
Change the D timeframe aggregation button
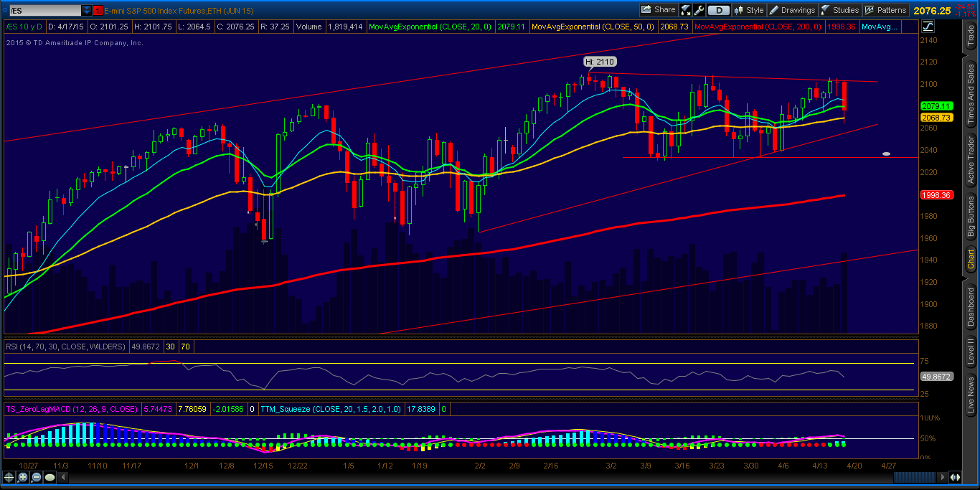(719, 10)
